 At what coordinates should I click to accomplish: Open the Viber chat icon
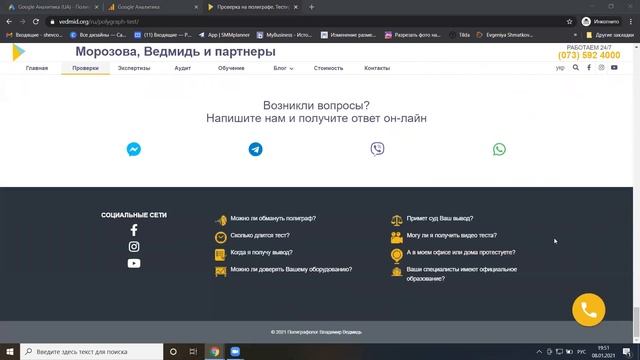tap(377, 149)
